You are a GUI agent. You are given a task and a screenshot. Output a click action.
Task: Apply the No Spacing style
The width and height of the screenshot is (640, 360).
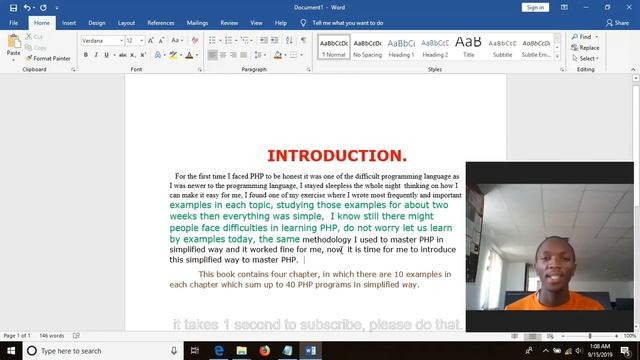[367, 47]
